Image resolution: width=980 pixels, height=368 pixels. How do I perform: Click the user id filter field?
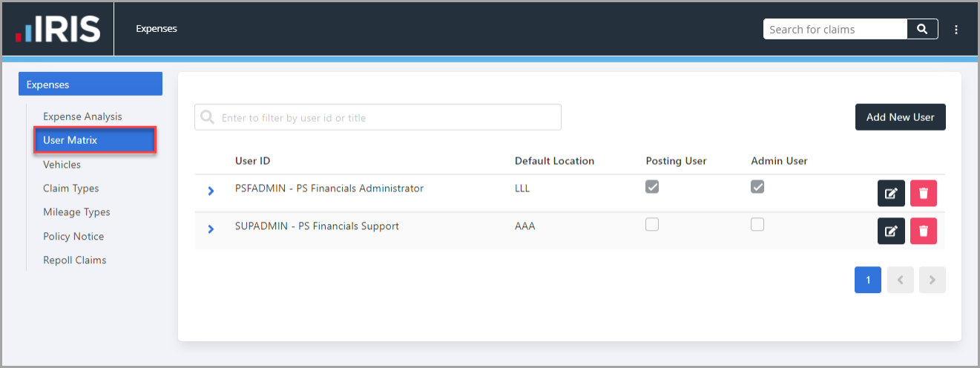[378, 117]
